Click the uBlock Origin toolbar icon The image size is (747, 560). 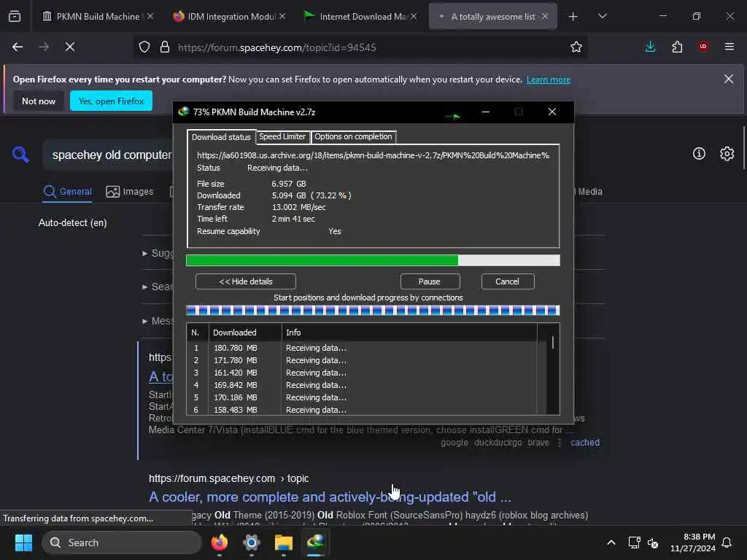coord(703,47)
